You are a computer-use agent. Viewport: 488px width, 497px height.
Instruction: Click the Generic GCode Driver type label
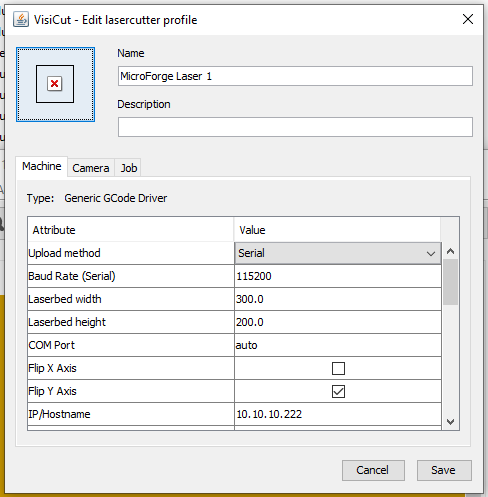pyautogui.click(x=116, y=198)
